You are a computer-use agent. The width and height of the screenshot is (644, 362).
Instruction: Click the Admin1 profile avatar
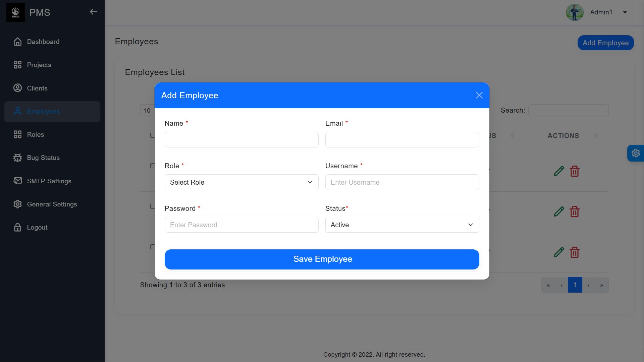point(575,12)
